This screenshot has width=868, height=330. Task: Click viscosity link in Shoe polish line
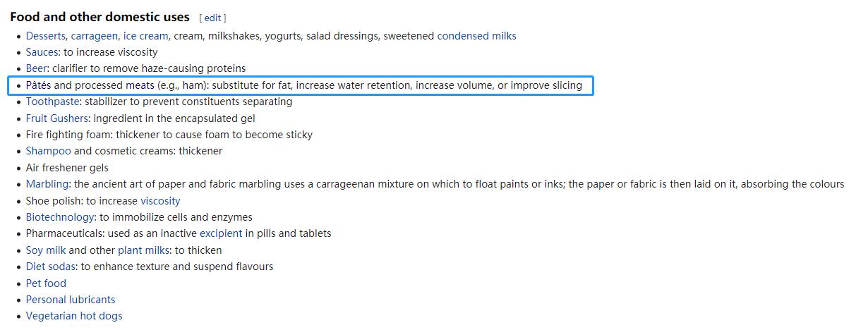[160, 201]
